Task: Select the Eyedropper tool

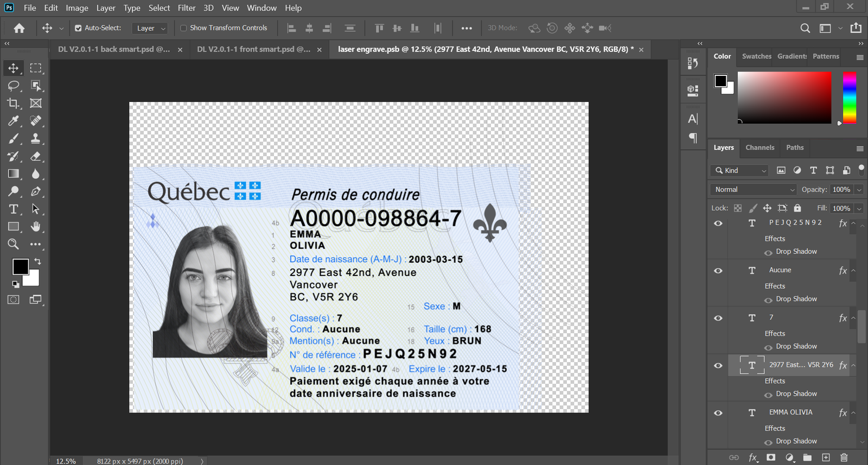Action: coord(14,121)
